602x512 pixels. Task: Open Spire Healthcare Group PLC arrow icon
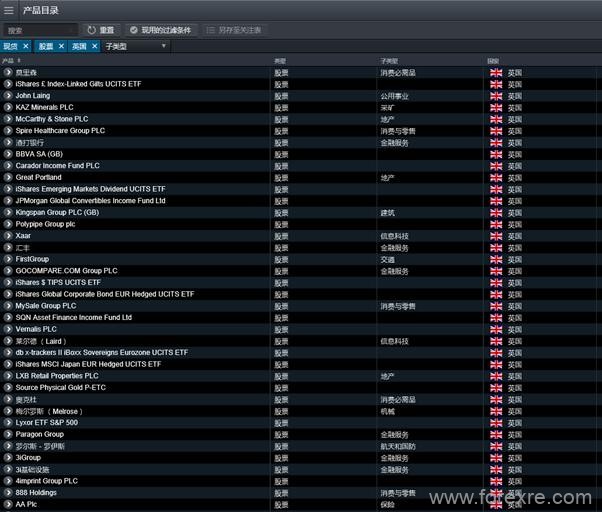click(x=8, y=130)
